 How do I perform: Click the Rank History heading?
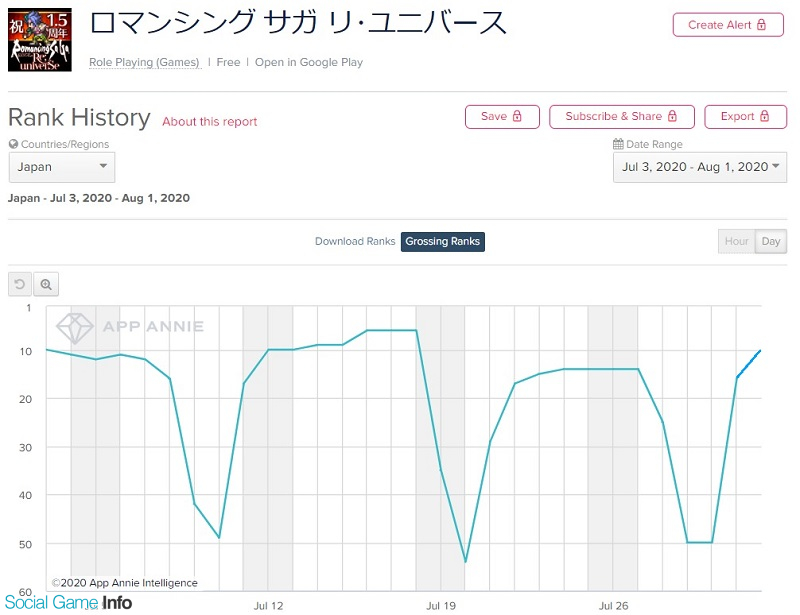79,117
